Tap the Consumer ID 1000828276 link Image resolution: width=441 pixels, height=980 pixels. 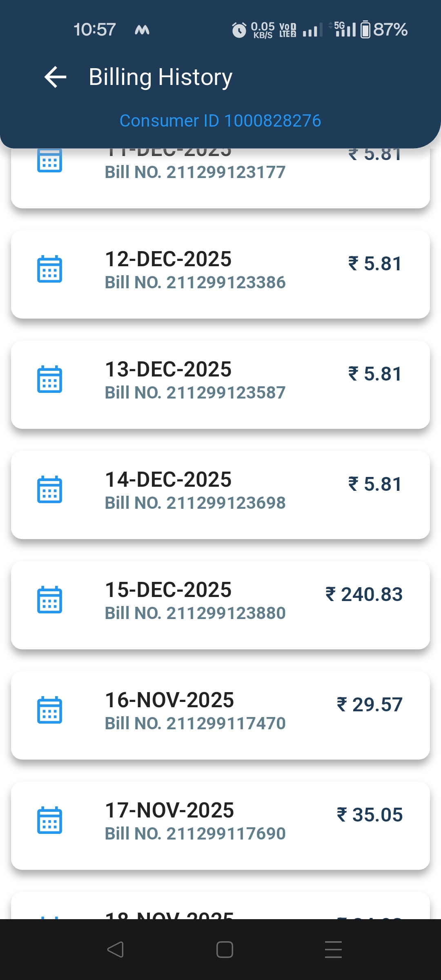(220, 121)
